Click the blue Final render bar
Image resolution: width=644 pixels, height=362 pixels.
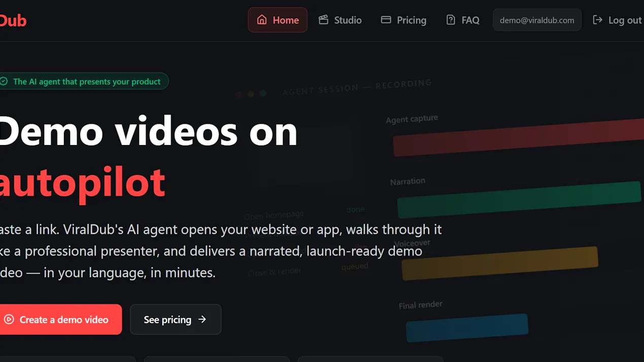(467, 328)
